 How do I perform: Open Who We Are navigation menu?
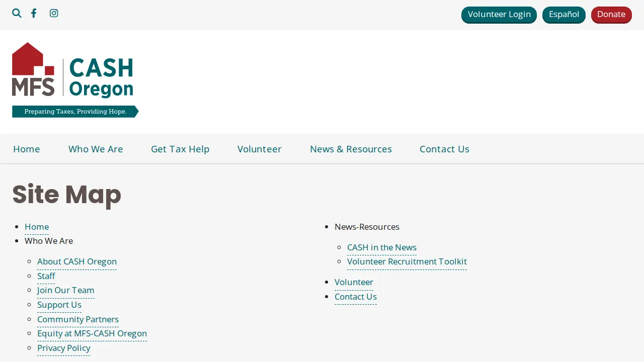pos(96,149)
